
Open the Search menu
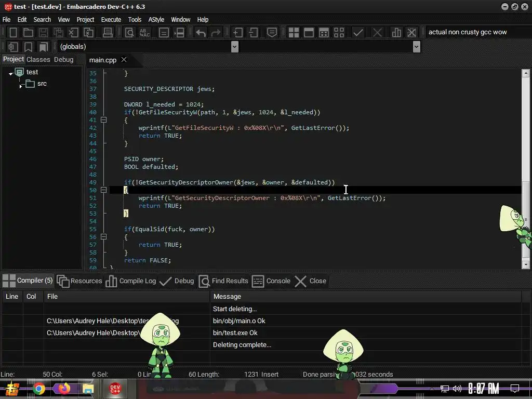[42, 20]
